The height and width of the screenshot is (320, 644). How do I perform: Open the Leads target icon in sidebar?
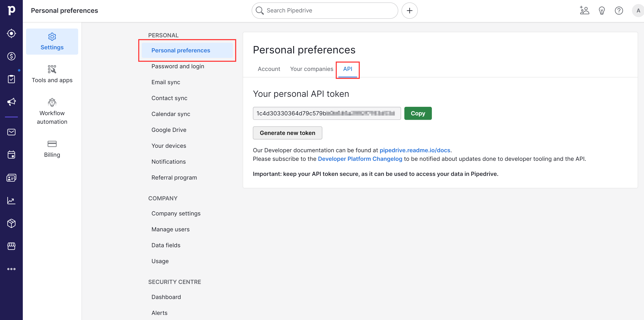click(x=11, y=33)
